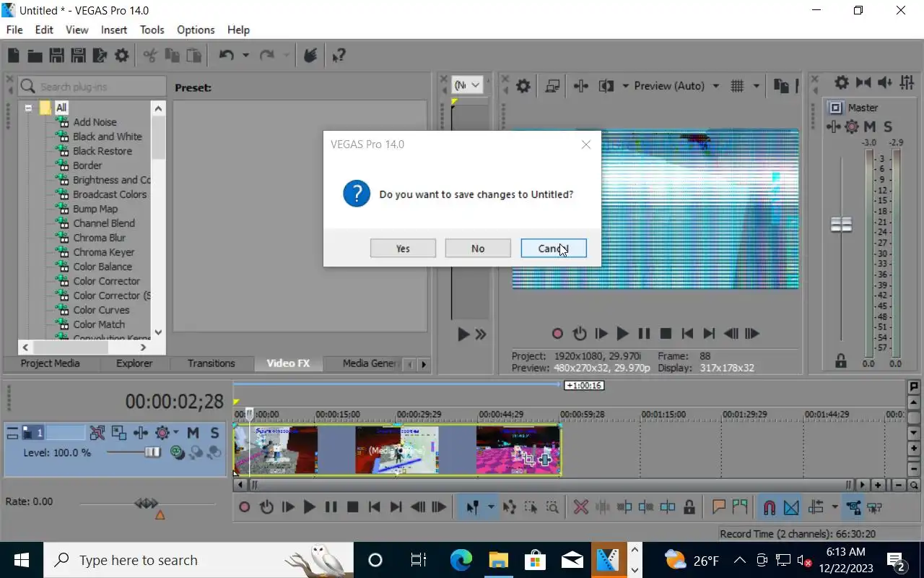
Task: Toggle the Master bus solo S button
Action: point(888,126)
